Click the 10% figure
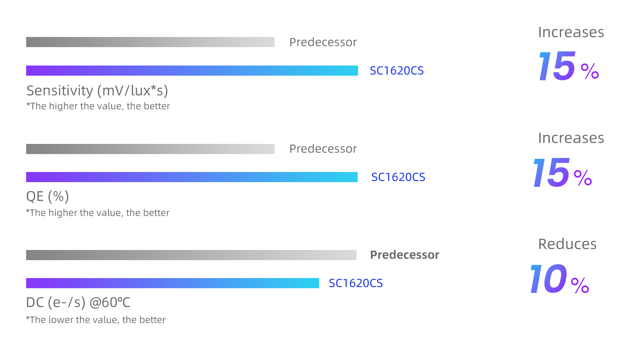The image size is (644, 351). [x=559, y=279]
